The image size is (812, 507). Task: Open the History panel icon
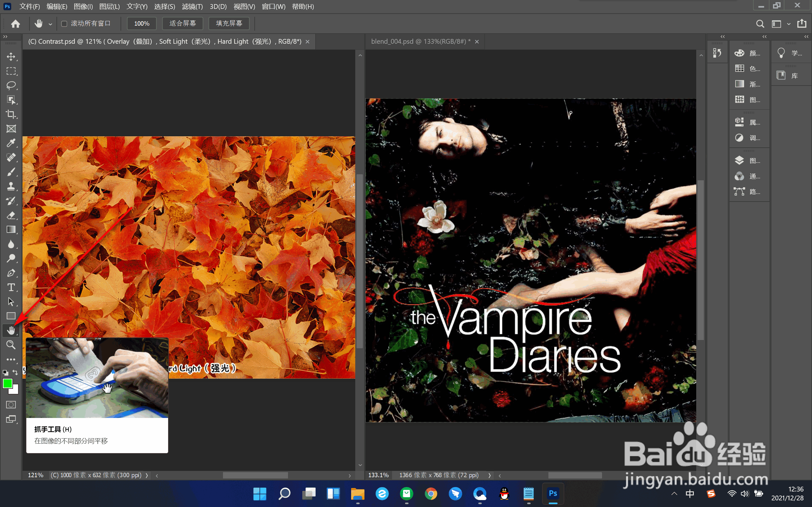[x=717, y=53]
